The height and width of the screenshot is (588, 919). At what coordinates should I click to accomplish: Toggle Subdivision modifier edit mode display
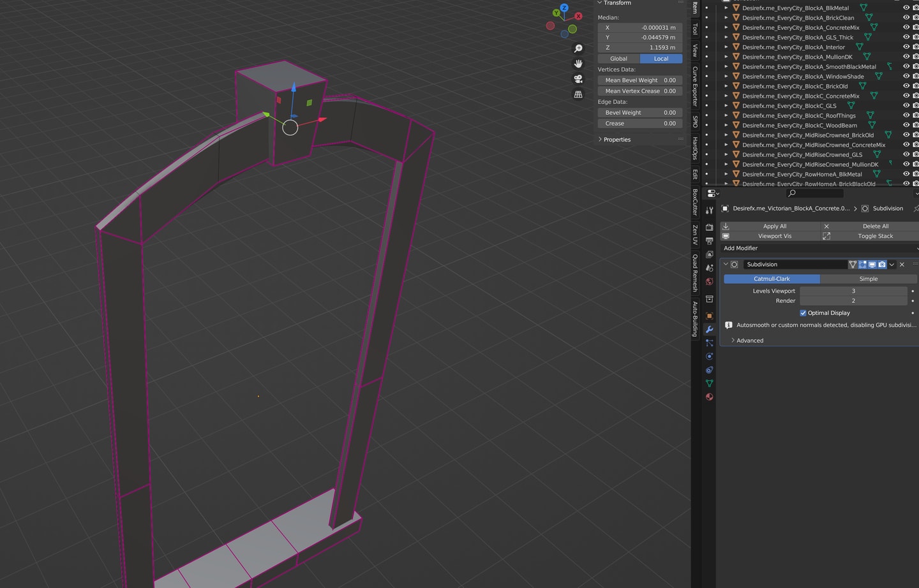[862, 264]
